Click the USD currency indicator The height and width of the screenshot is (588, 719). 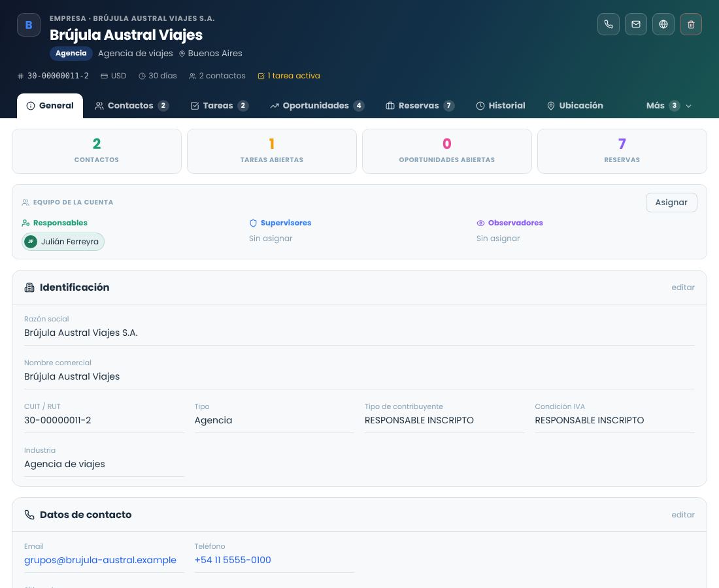[114, 76]
